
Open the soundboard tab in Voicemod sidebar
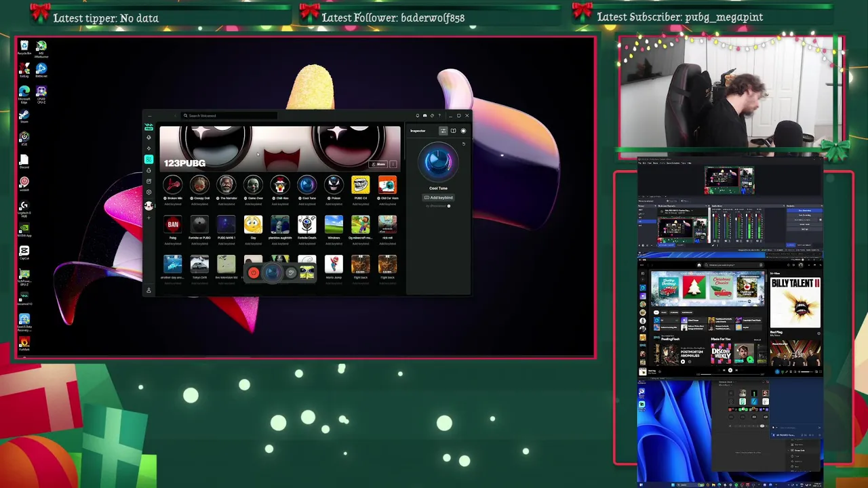[149, 159]
